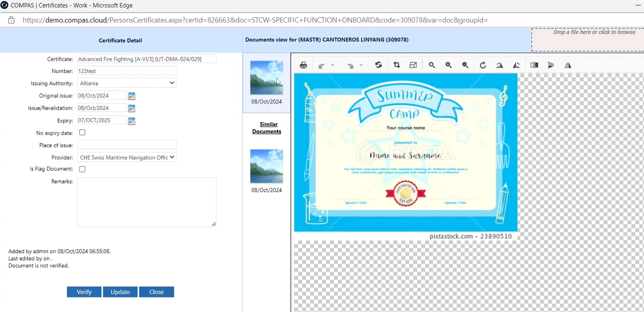Flip the image vertically
The width and height of the screenshot is (644, 312).
[x=551, y=65]
